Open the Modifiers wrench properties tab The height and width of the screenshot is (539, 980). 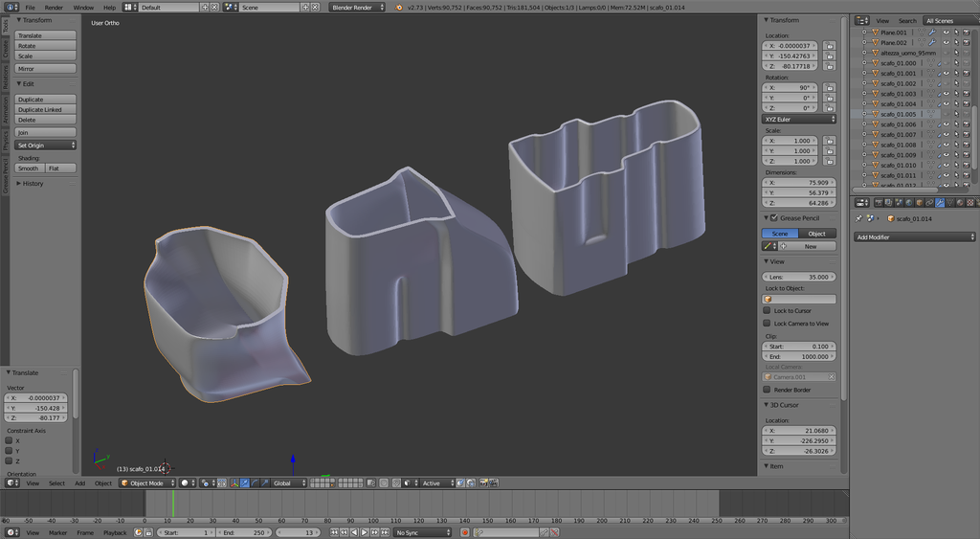[x=940, y=203]
